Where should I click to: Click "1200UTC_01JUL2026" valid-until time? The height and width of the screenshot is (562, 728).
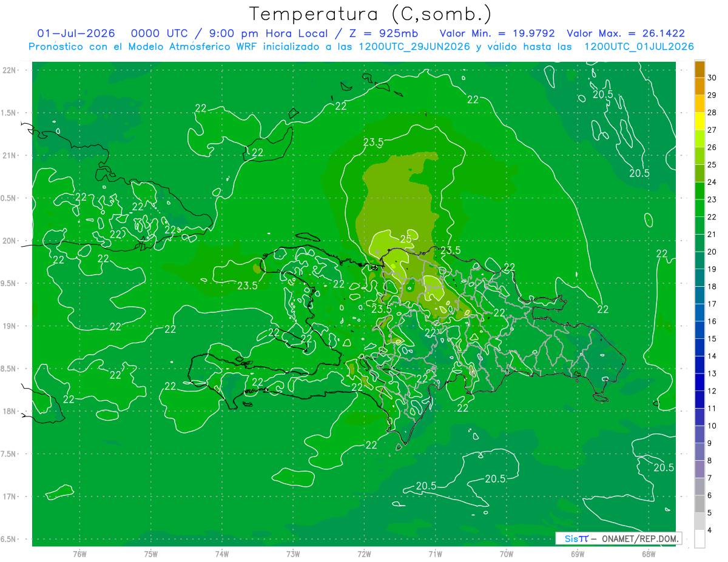pyautogui.click(x=639, y=47)
